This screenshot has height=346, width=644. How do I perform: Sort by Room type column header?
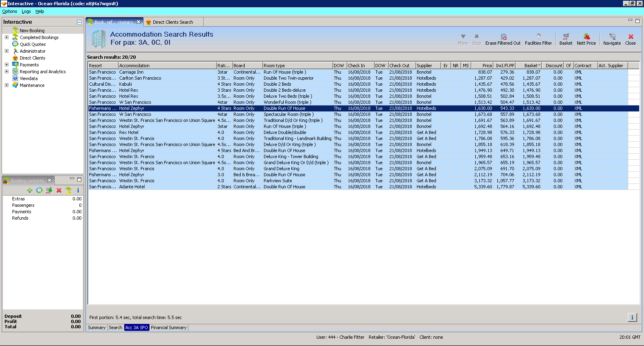coord(298,66)
